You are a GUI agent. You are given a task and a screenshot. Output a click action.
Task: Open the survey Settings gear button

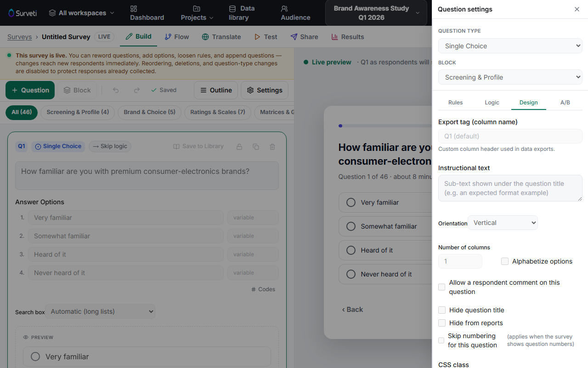pyautogui.click(x=265, y=90)
